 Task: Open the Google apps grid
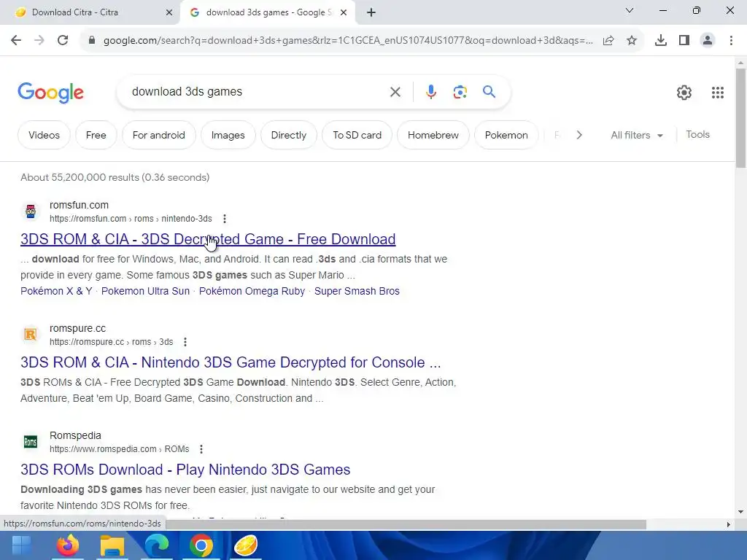point(718,93)
